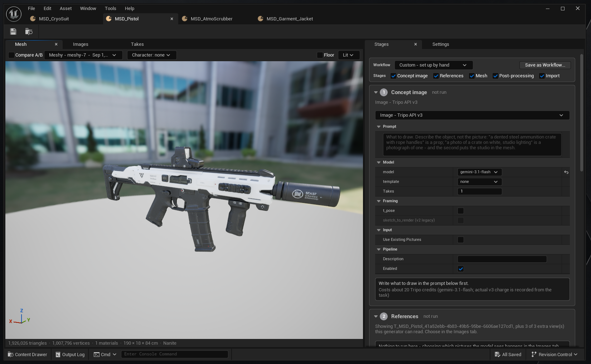Click the All Saved status icon
The height and width of the screenshot is (364, 591).
coord(497,354)
